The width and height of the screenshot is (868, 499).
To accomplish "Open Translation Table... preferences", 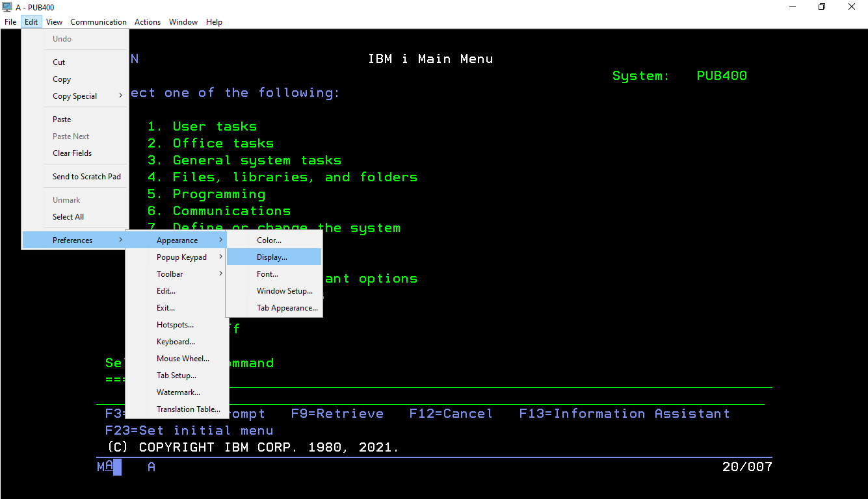I will tap(177, 409).
